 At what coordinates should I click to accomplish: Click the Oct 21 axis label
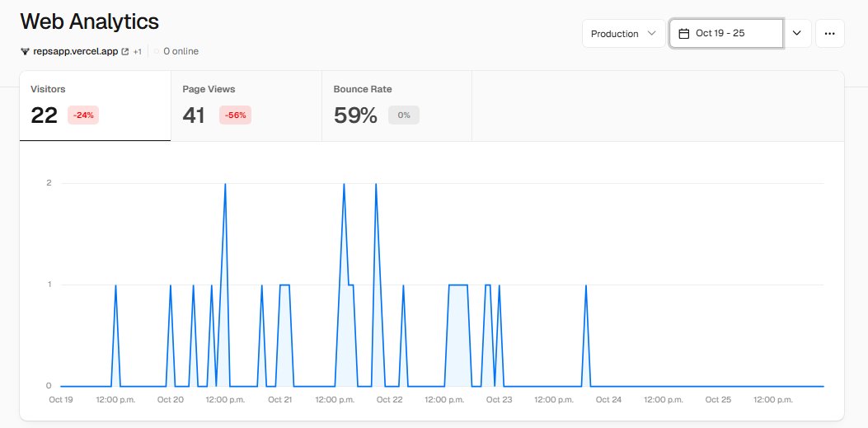[x=279, y=399]
